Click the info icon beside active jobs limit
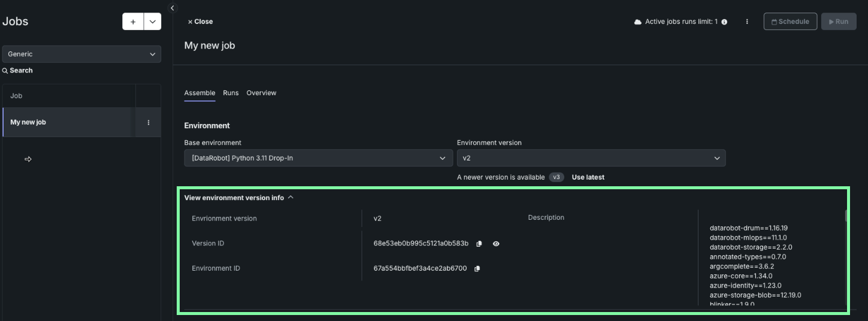The image size is (868, 321). pyautogui.click(x=724, y=22)
